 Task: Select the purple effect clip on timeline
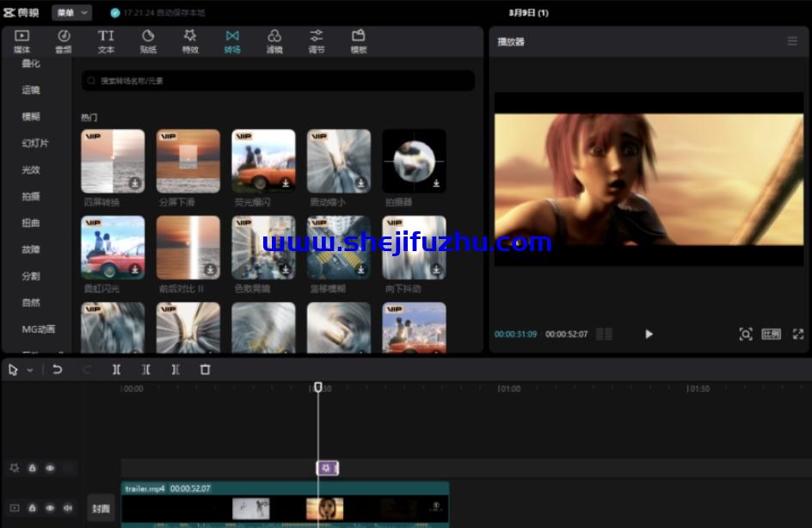(x=327, y=468)
